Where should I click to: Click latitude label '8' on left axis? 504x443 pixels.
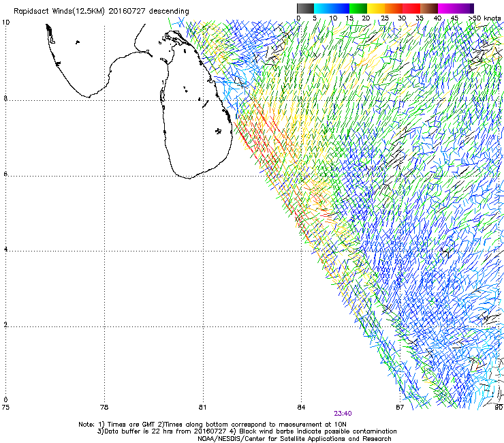pos(5,98)
